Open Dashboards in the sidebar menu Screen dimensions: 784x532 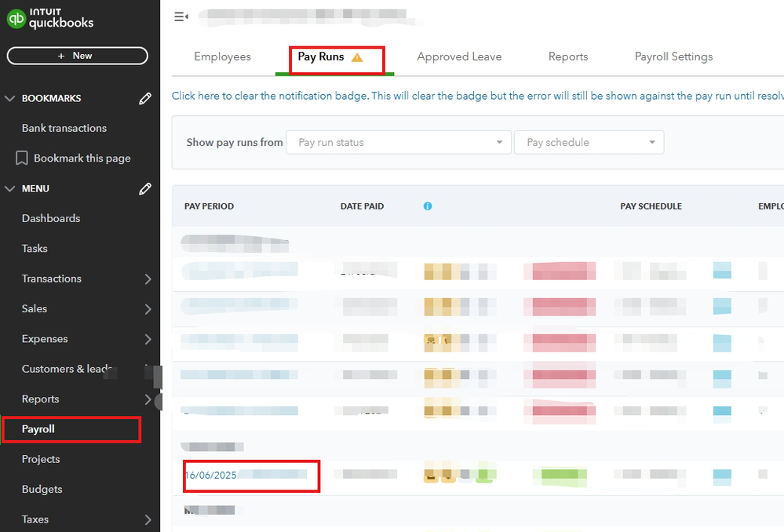[x=51, y=218]
